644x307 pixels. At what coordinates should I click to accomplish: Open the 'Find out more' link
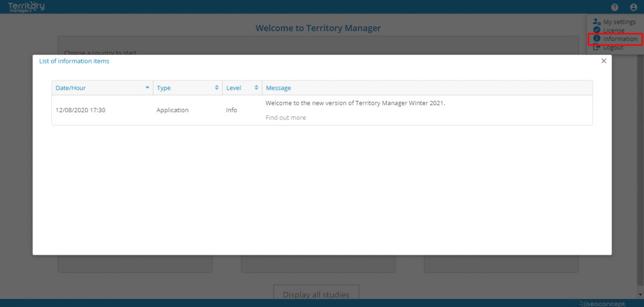click(x=286, y=118)
